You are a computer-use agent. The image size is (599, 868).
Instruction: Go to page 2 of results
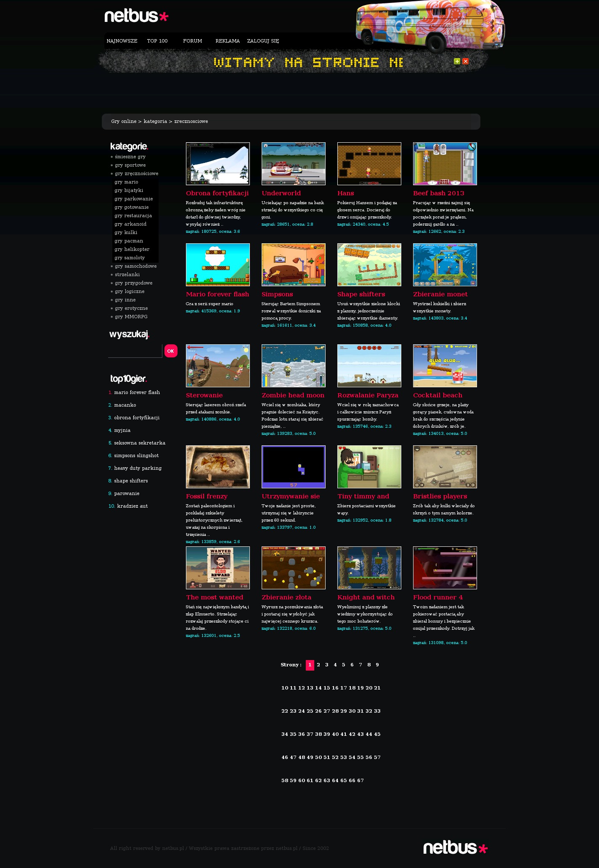[x=318, y=665]
